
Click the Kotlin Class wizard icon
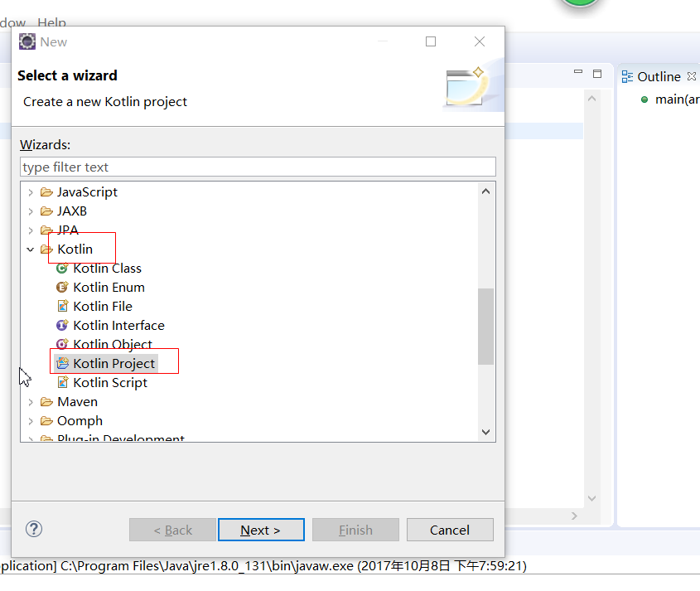[62, 268]
